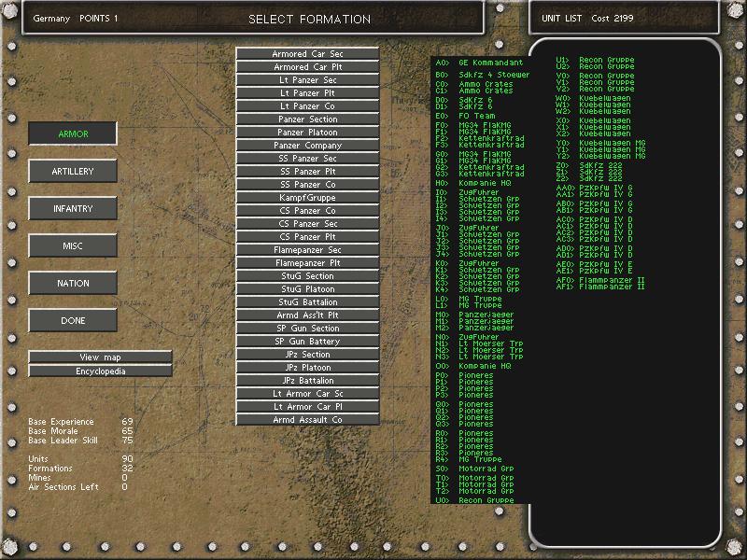The image size is (747, 560).
Task: Click the UNIT LIST Cost 2199 header
Action: (x=587, y=18)
